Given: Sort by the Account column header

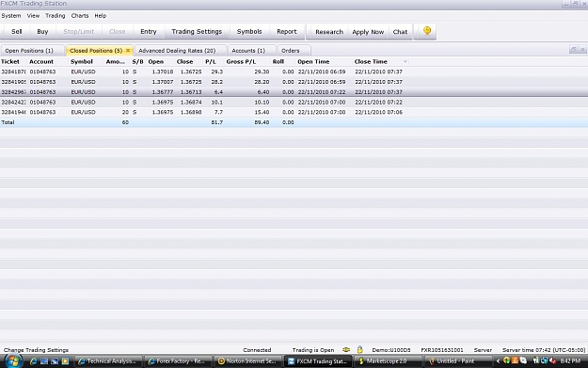Looking at the screenshot, I should pos(41,61).
